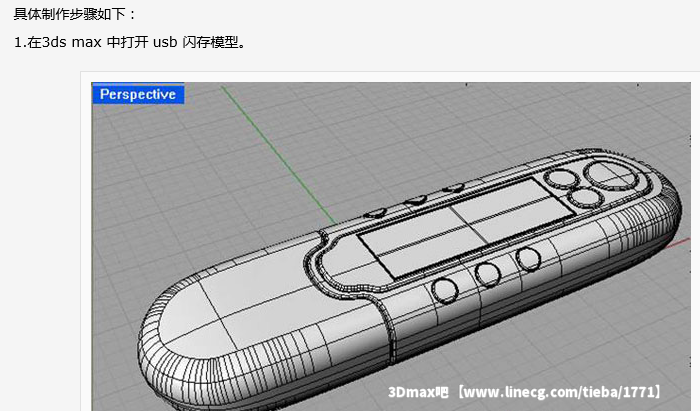Click the text '具体制作步骤如下：'
Viewport: 700px width, 411px height.
click(75, 14)
